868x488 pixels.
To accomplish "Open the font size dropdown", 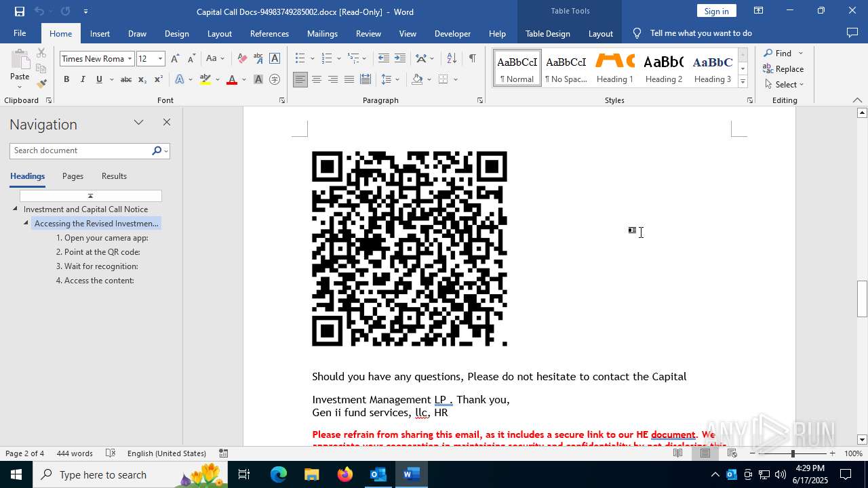I will coord(161,58).
